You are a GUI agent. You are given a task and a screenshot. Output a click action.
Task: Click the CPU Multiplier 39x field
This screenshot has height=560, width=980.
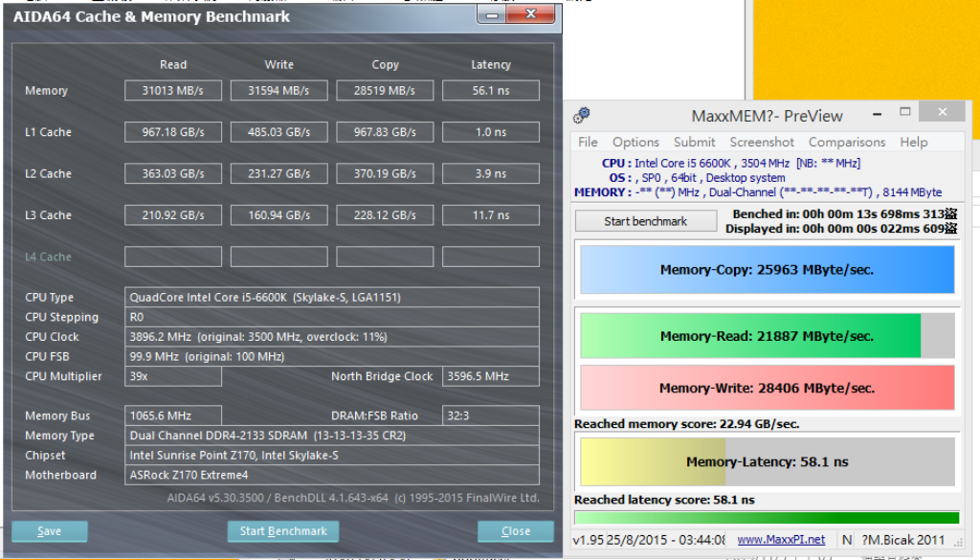(173, 376)
